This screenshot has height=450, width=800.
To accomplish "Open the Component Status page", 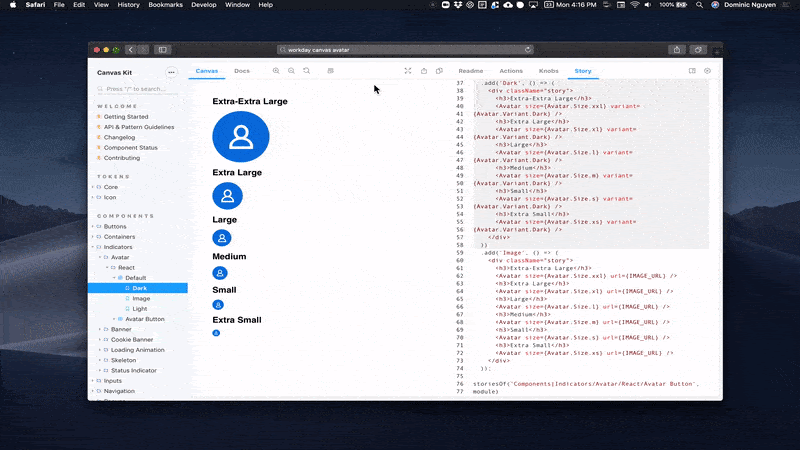I will pos(131,147).
